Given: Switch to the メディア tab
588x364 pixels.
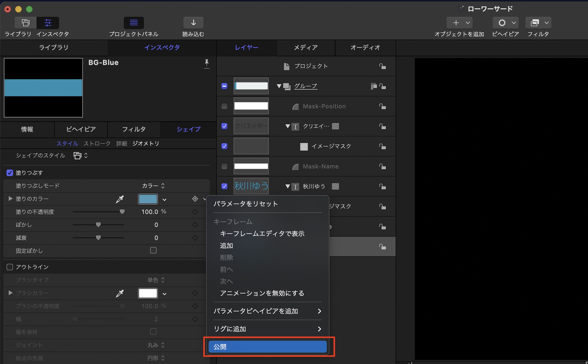Looking at the screenshot, I should click(x=306, y=48).
